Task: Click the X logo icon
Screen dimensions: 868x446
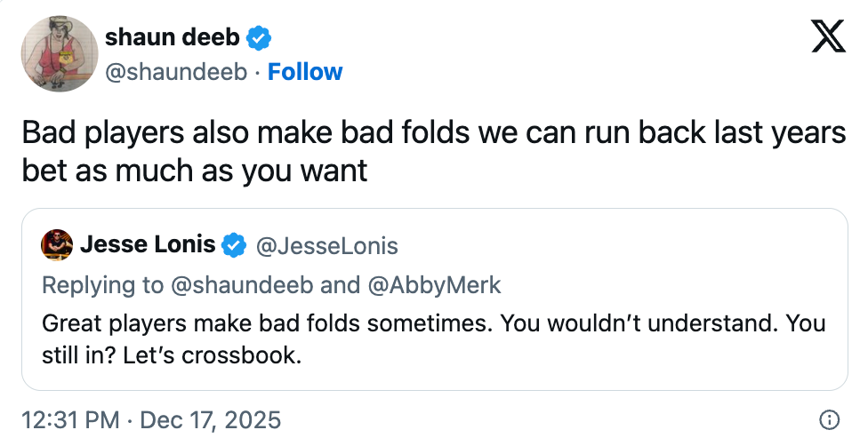Action: (x=829, y=36)
